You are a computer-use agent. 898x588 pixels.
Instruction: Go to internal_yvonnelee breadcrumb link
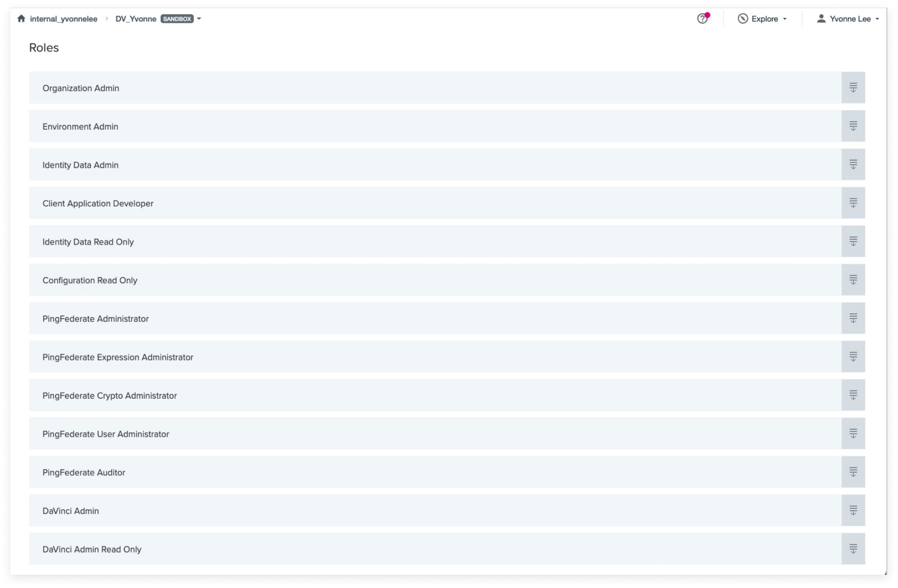pyautogui.click(x=63, y=19)
